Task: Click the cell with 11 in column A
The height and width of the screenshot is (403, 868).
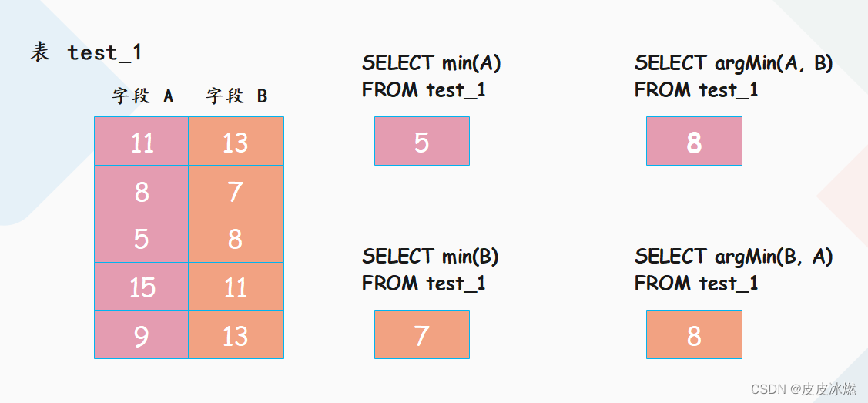Action: (x=141, y=140)
